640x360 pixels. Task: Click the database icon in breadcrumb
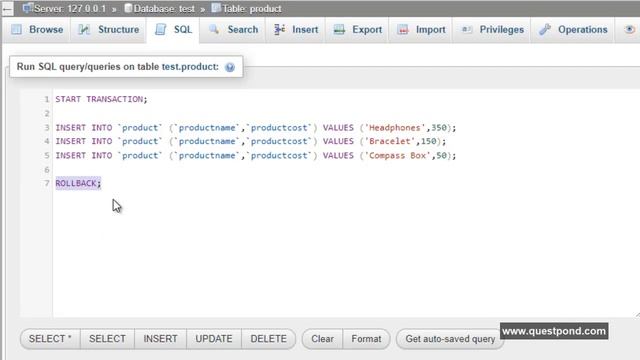(128, 8)
